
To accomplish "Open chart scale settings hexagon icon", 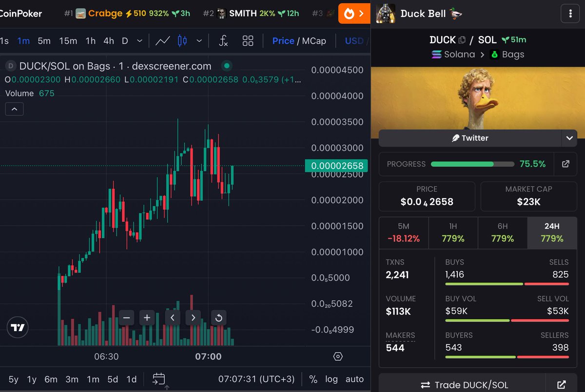I will click(x=338, y=356).
